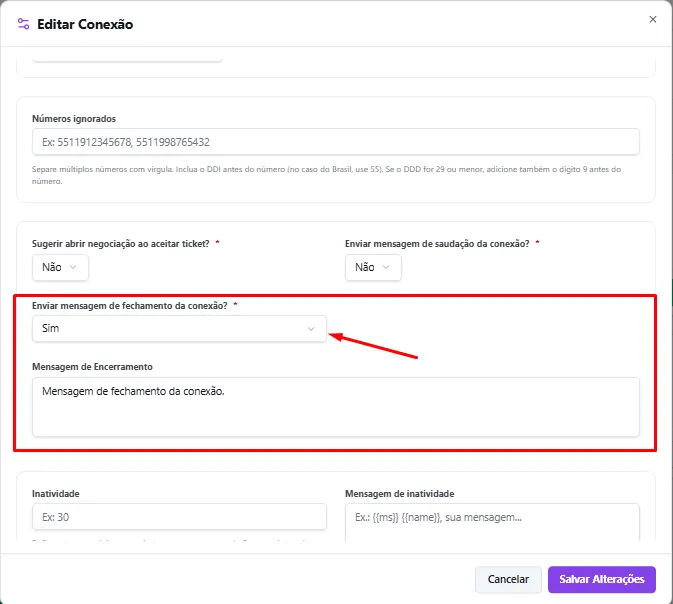Open the Sugerir abrir negociação dropdown

pos(61,267)
